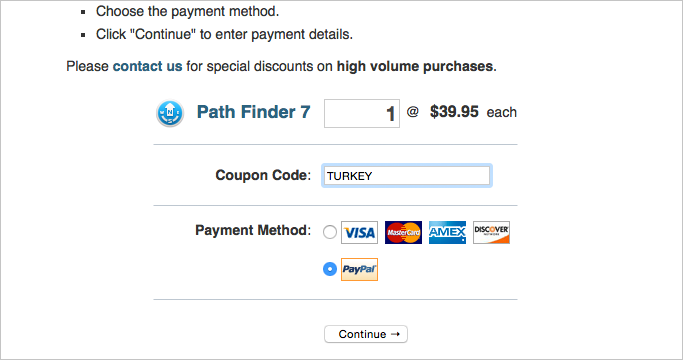
Task: Click the Discover card logo
Action: point(491,232)
